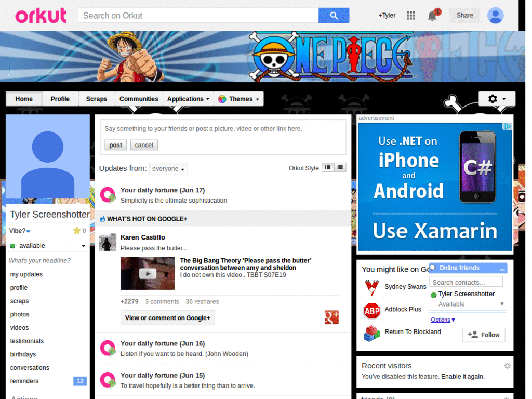Click the red Google+ icon
532x399 pixels.
click(331, 317)
